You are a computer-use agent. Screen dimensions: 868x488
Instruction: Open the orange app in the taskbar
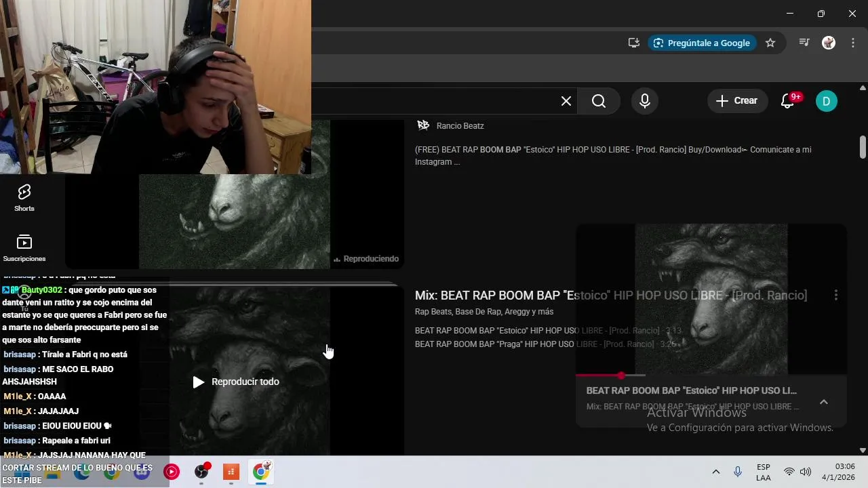point(231,472)
